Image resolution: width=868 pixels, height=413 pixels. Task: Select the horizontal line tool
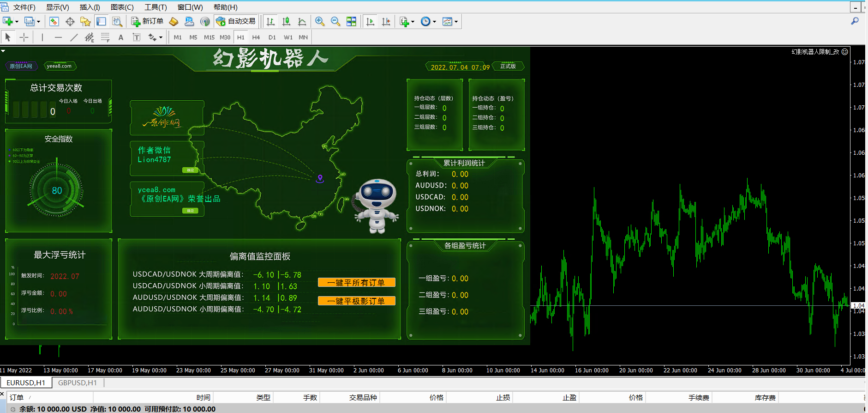coord(58,37)
